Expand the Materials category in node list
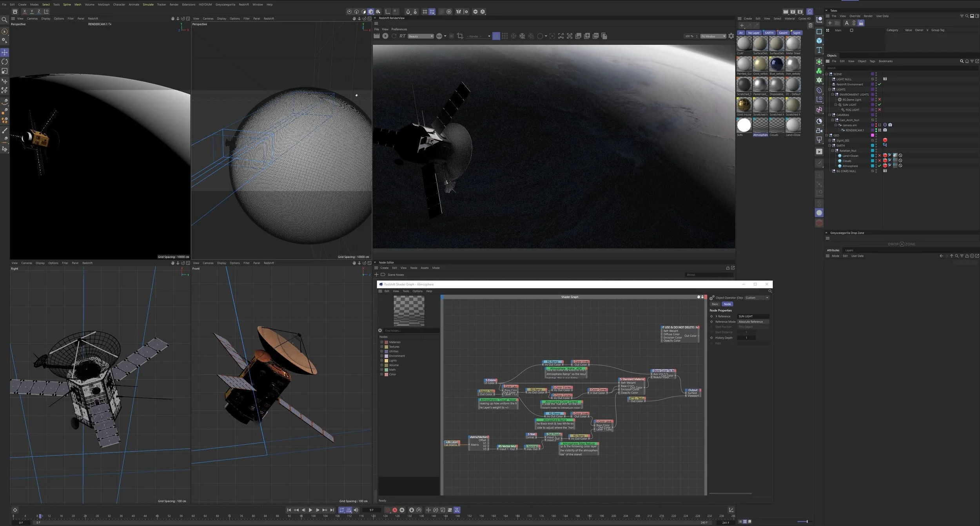The image size is (980, 526). tap(381, 342)
